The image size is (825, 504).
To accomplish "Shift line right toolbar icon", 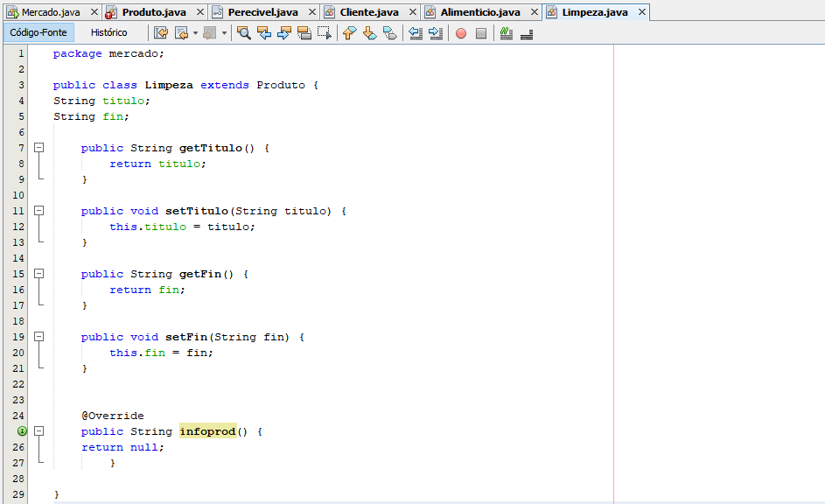I will point(436,33).
